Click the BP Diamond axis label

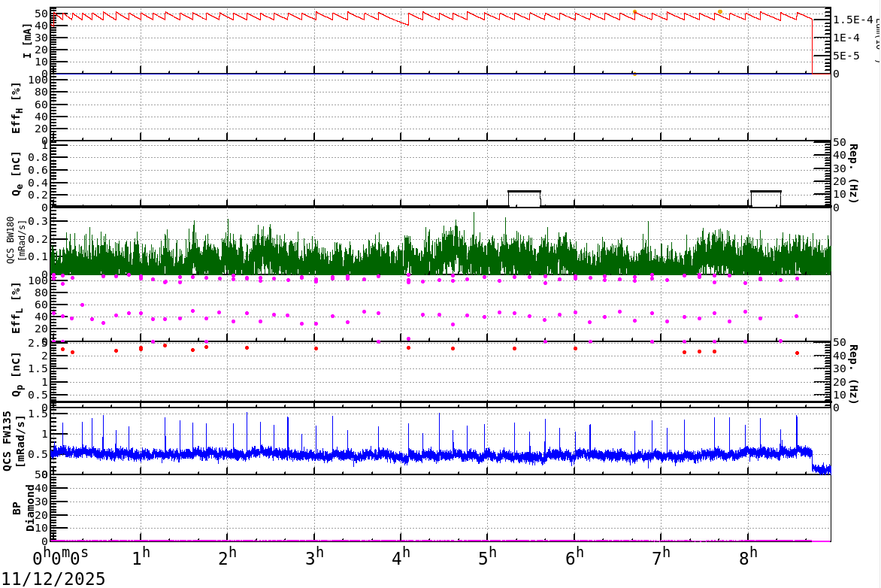(x=22, y=508)
